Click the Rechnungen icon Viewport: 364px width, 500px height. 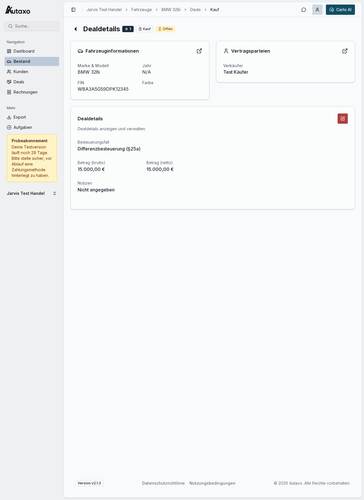9,92
